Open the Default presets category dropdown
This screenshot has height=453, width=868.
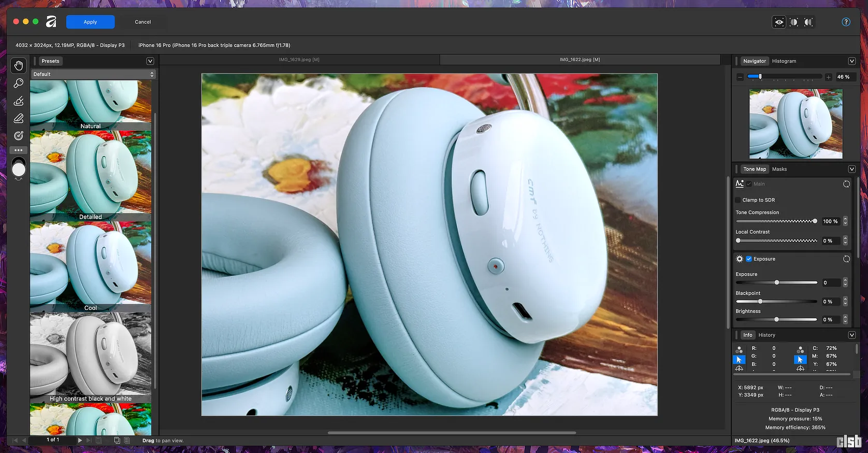[x=93, y=74]
